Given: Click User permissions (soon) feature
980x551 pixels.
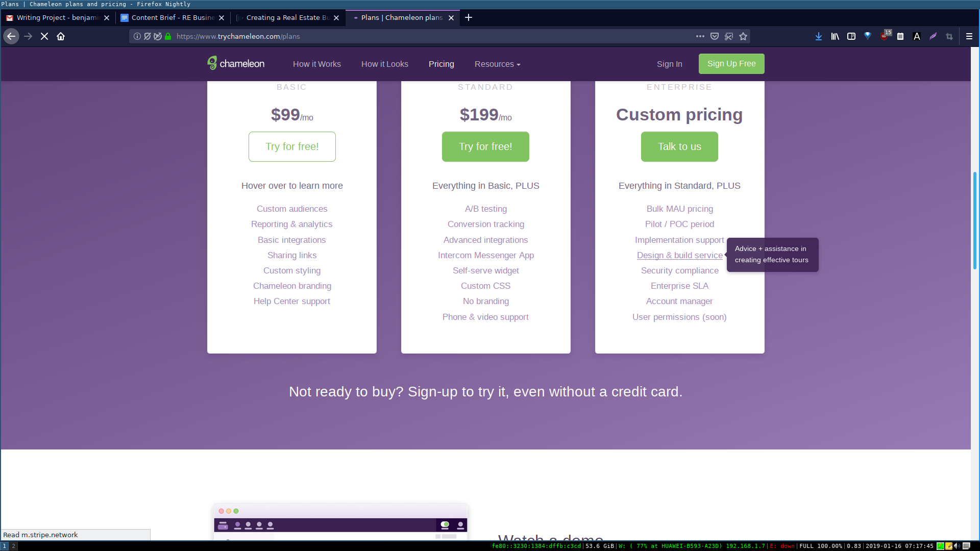Looking at the screenshot, I should (x=679, y=317).
